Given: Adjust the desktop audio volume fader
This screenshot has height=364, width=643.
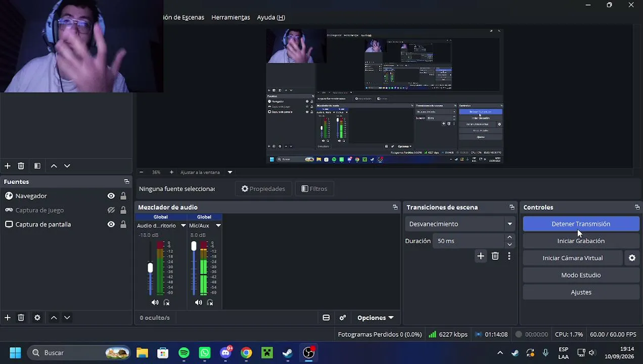Looking at the screenshot, I should click(150, 268).
